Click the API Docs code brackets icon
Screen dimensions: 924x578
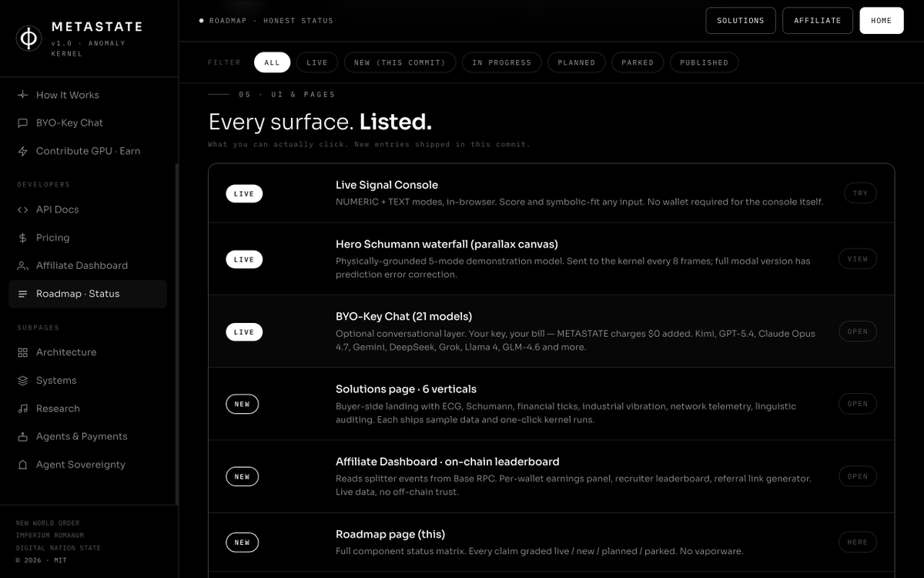[x=22, y=210]
